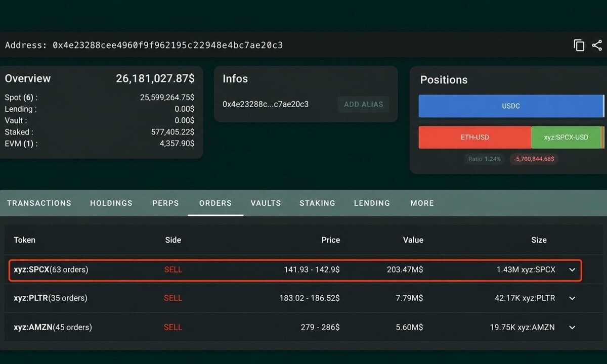
Task: Select the blue USDC position bar
Action: click(x=511, y=106)
